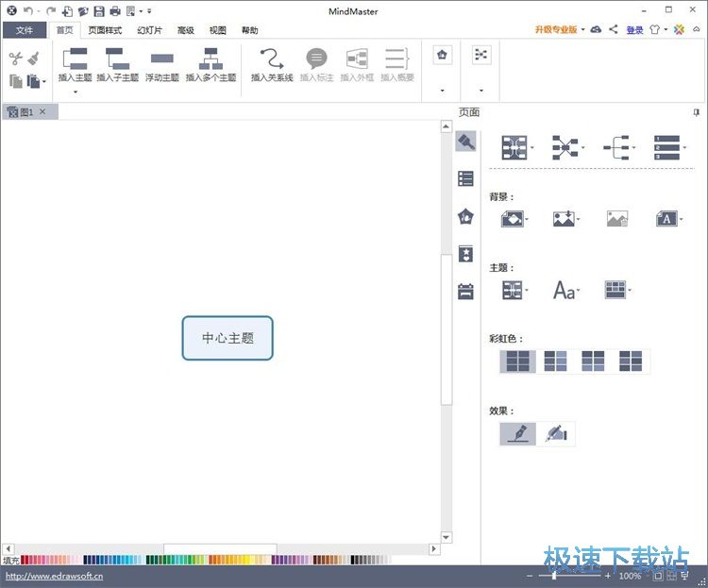Open the theme font 'Aa' dropdown
Screen dimensions: 708x588
(x=565, y=291)
